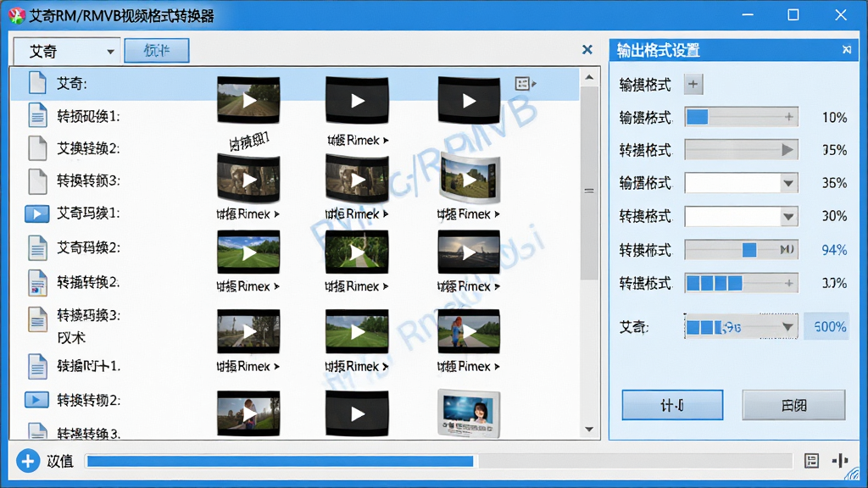Open the empty dropdown in the 36% row
This screenshot has width=868, height=488.
pyautogui.click(x=741, y=183)
